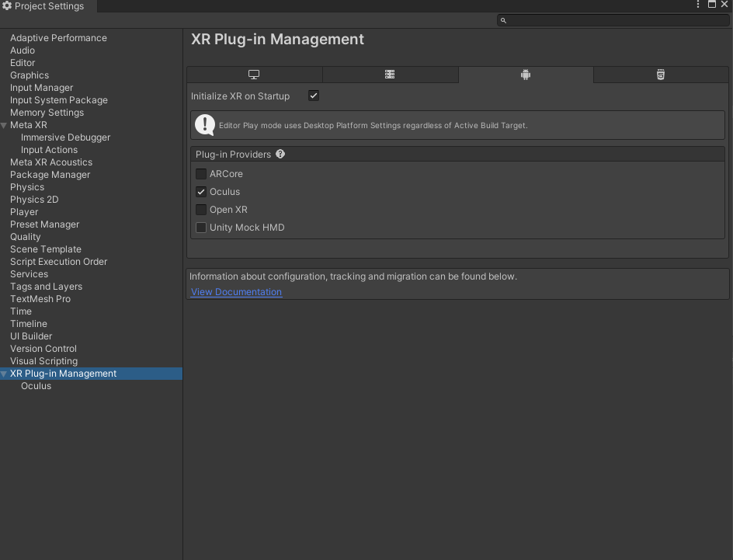Viewport: 733px width, 560px height.
Task: Toggle Initialize XR on Startup checkbox
Action: 314,96
